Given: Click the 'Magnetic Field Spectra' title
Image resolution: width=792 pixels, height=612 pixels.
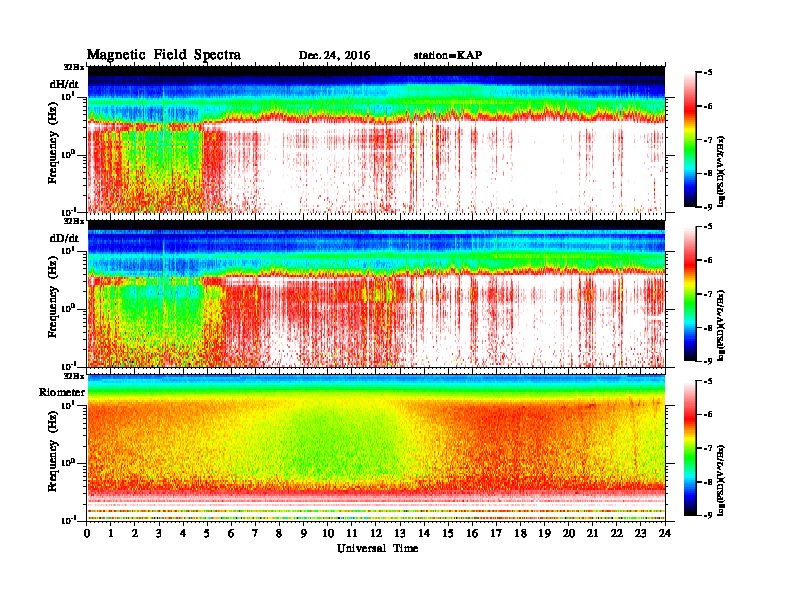Looking at the screenshot, I should point(164,55).
